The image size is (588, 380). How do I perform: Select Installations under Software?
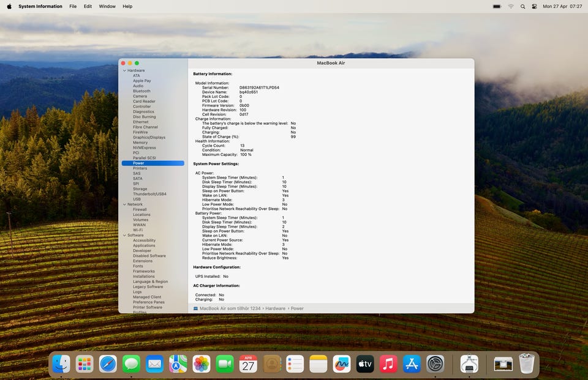point(143,276)
